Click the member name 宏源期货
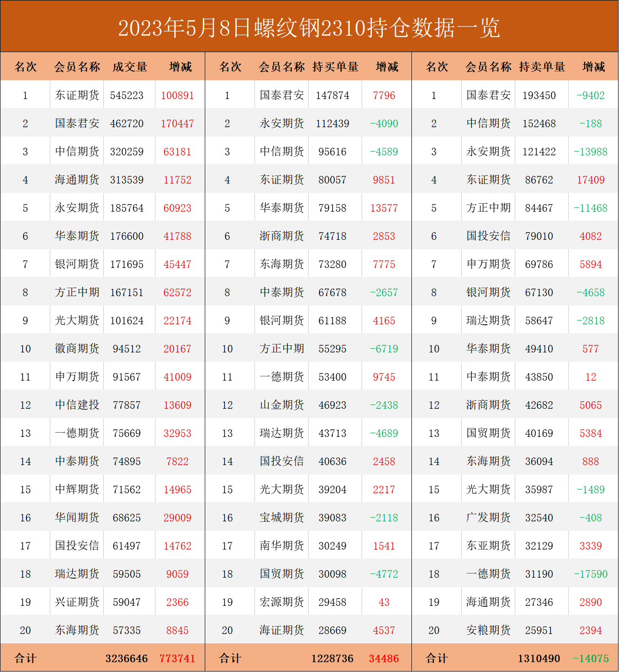Image resolution: width=619 pixels, height=672 pixels. (x=282, y=602)
